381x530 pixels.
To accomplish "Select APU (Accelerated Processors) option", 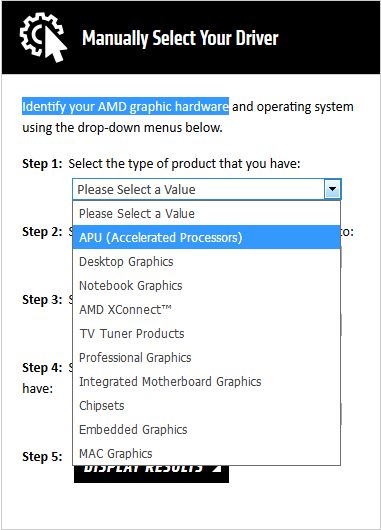I will pyautogui.click(x=206, y=237).
